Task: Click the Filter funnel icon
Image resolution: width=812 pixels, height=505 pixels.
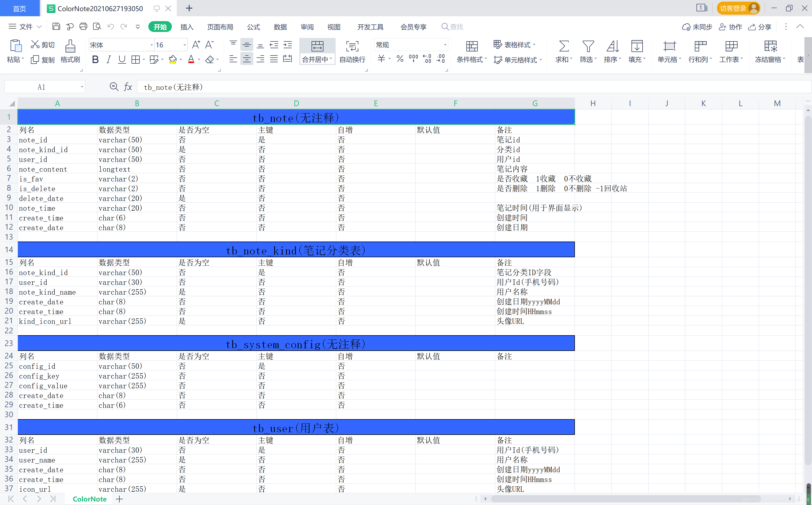Action: (x=588, y=46)
